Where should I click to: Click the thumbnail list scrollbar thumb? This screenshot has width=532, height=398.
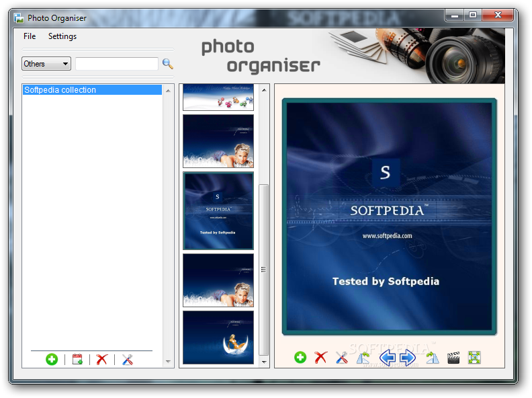pyautogui.click(x=263, y=270)
